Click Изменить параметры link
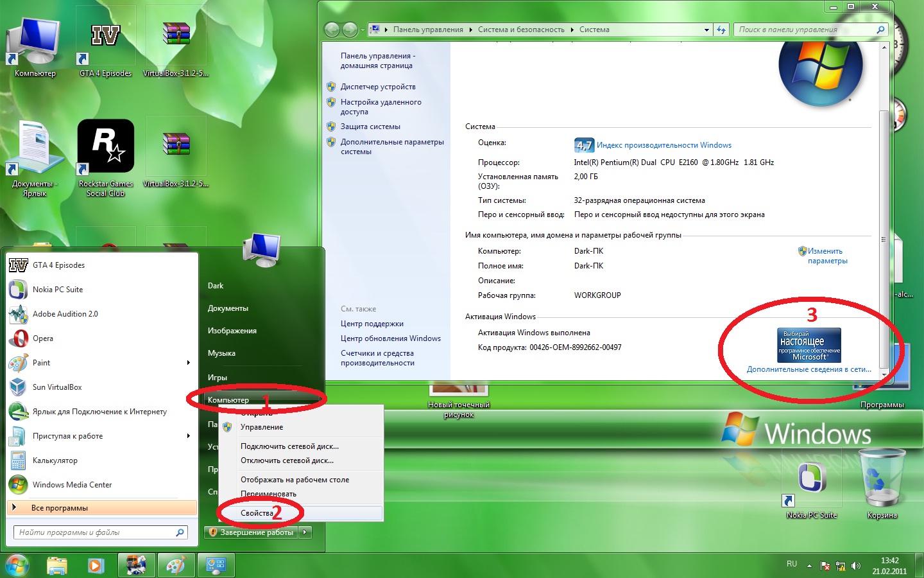 coord(827,256)
